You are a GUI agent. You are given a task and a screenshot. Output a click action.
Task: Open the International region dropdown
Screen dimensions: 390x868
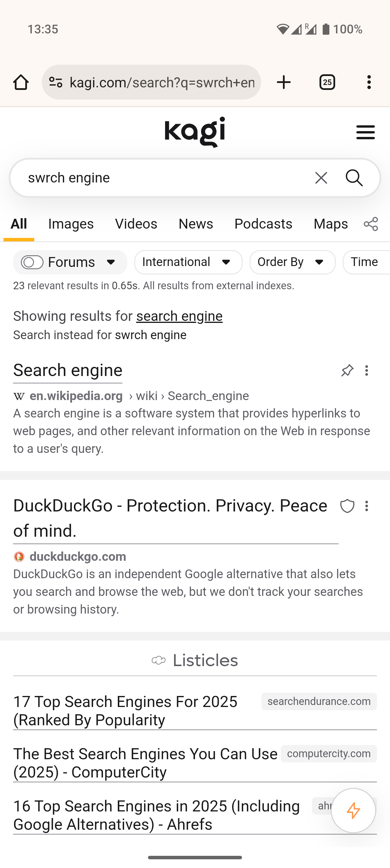188,262
